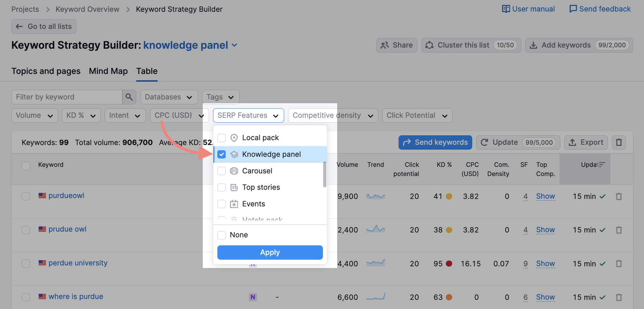This screenshot has height=309, width=644.
Task: Open the knowledge panel list chooser
Action: [x=235, y=45]
